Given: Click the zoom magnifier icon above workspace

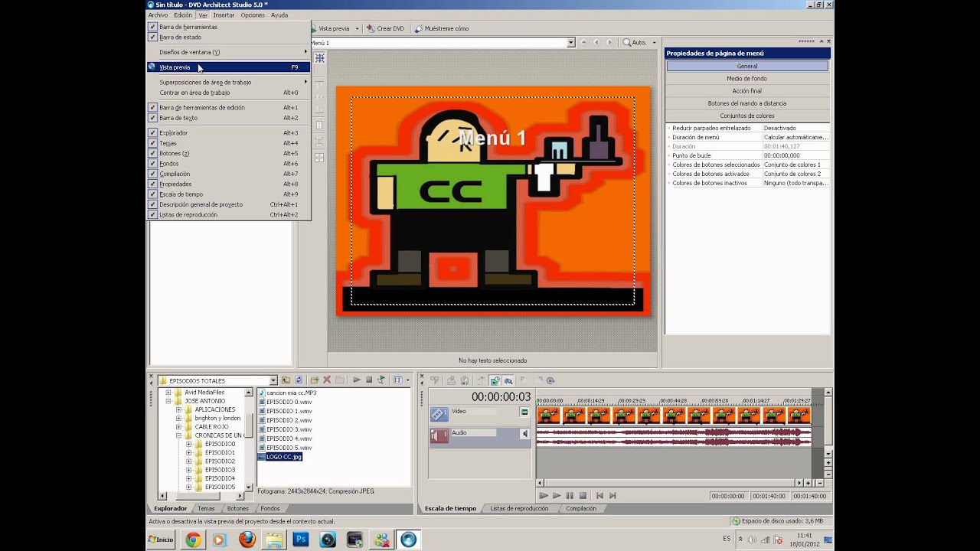Looking at the screenshot, I should pyautogui.click(x=627, y=43).
